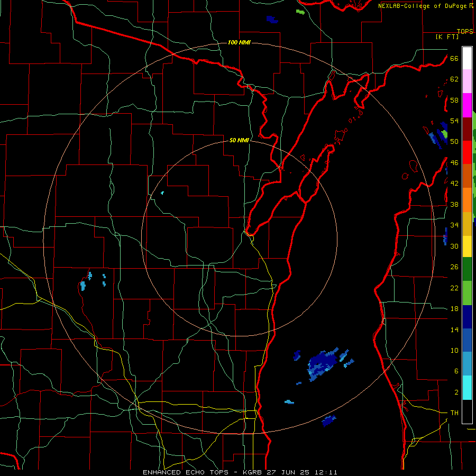
Task: Click the black threshold band in legend
Action: [x=467, y=411]
